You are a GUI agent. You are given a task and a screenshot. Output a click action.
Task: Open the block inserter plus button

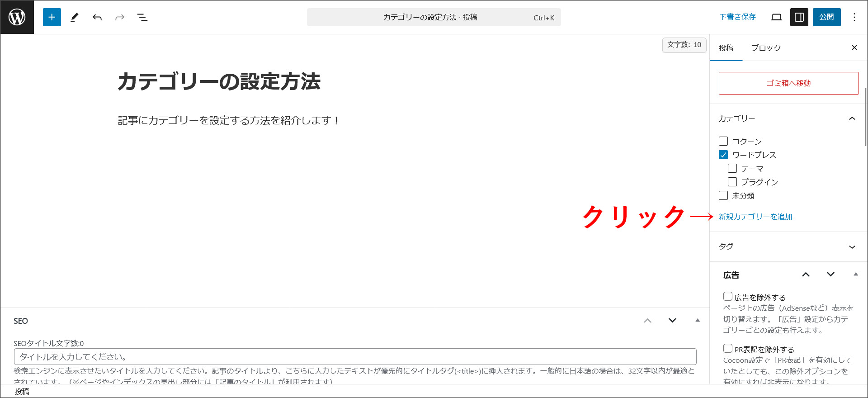52,17
